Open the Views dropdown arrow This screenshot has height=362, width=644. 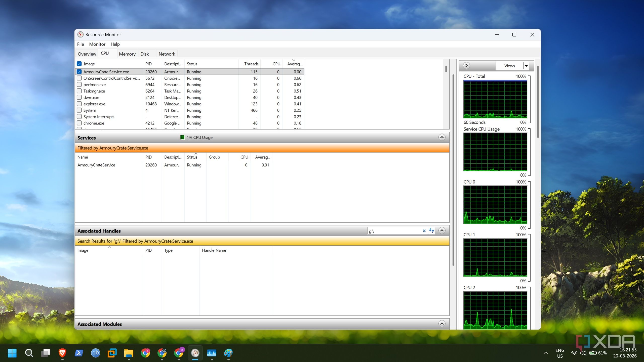(x=526, y=66)
